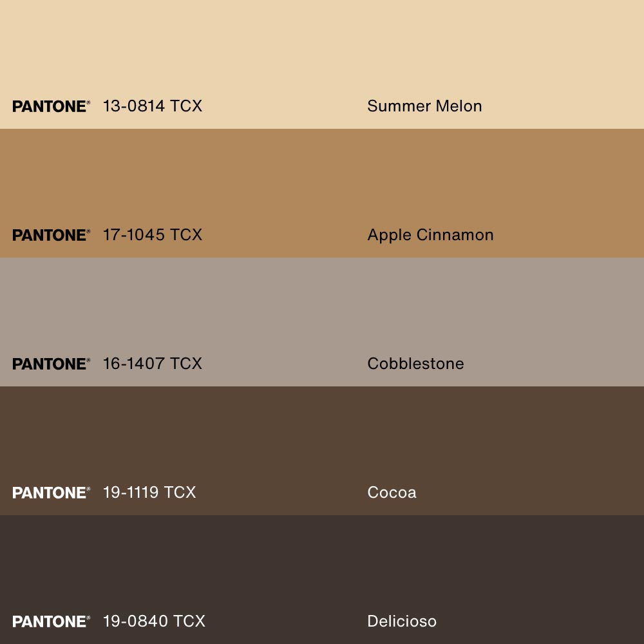Click the PANTONE logo in the Summer Melon row

click(x=51, y=106)
